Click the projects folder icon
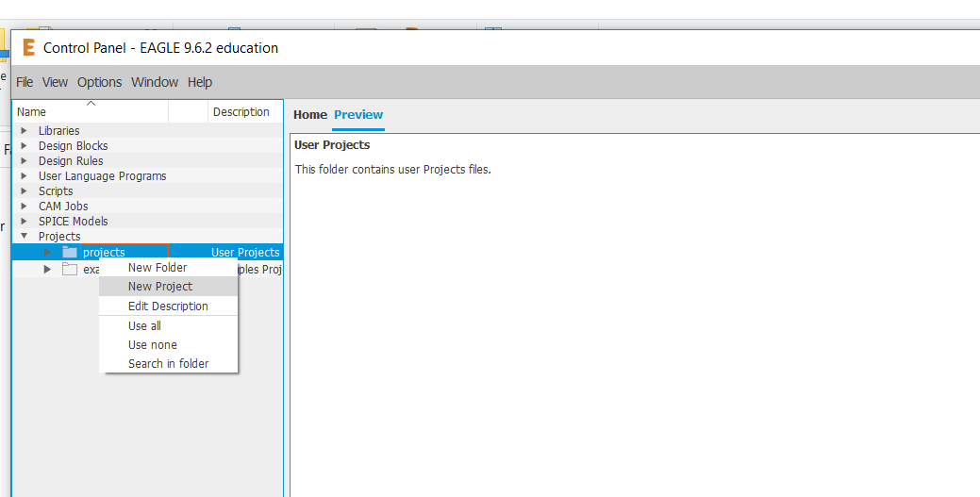The width and height of the screenshot is (980, 497). click(x=70, y=252)
